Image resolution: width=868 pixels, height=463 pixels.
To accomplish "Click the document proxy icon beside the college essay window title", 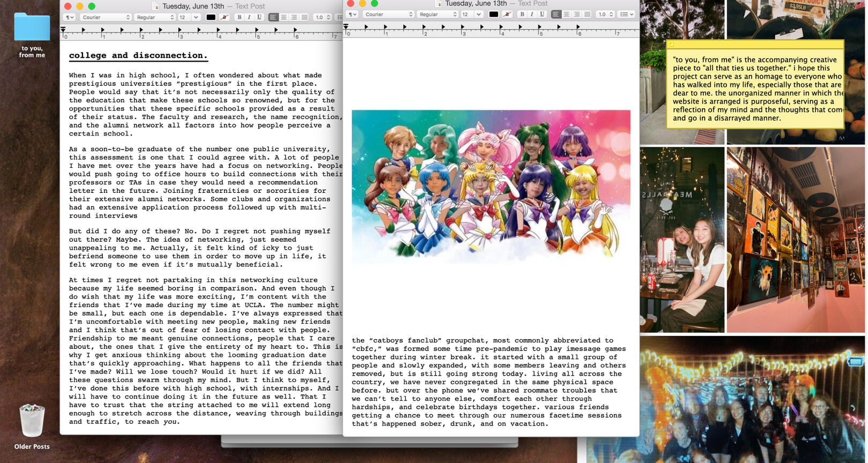I will click(156, 6).
